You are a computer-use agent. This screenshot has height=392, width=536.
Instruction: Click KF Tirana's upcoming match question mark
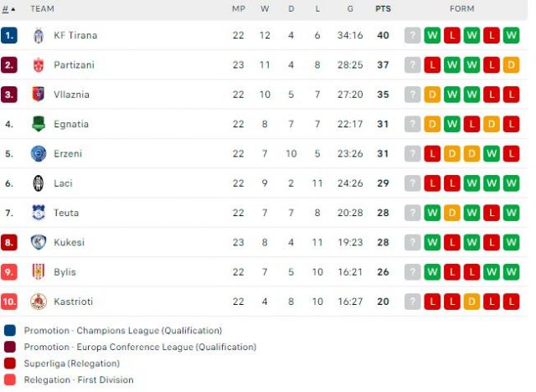pyautogui.click(x=412, y=35)
